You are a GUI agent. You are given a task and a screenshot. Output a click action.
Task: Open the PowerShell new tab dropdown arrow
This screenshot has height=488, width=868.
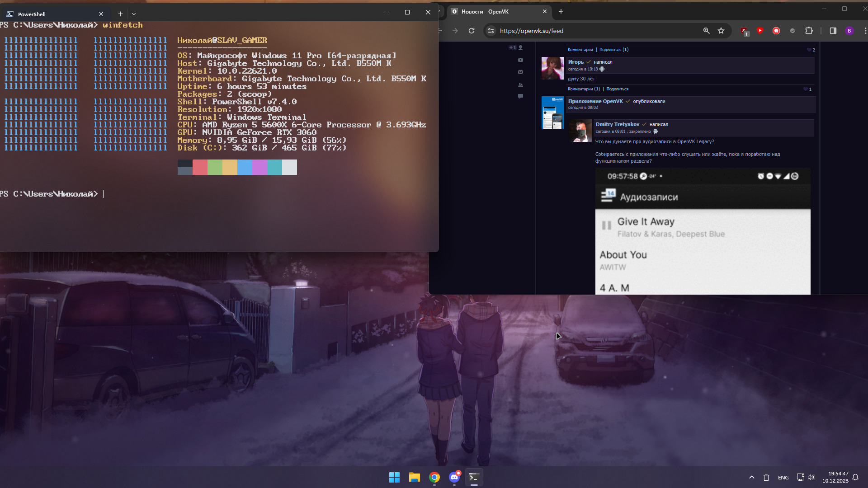tap(134, 14)
